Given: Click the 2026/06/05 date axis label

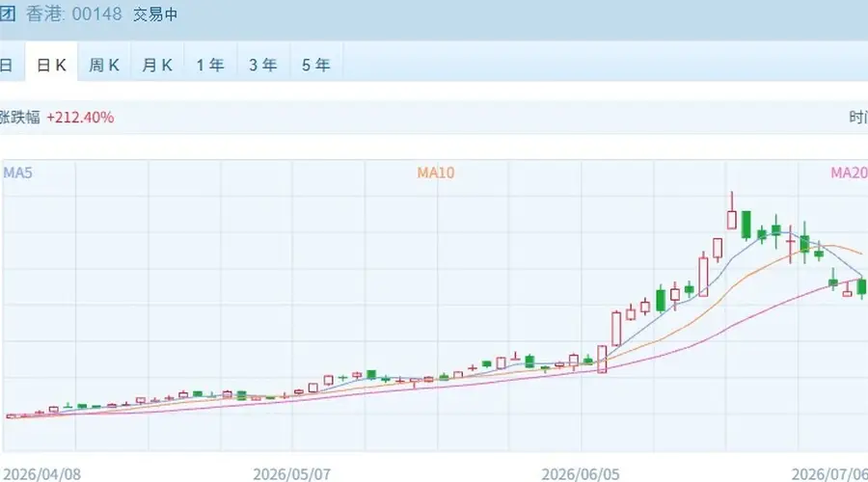Looking at the screenshot, I should point(581,474).
